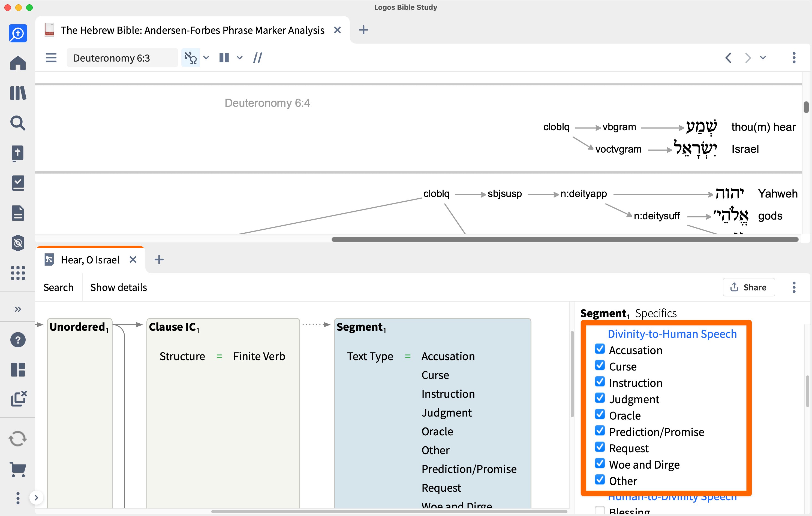This screenshot has height=516, width=812.
Task: Open the interlinear options dropdown arrow
Action: click(206, 58)
